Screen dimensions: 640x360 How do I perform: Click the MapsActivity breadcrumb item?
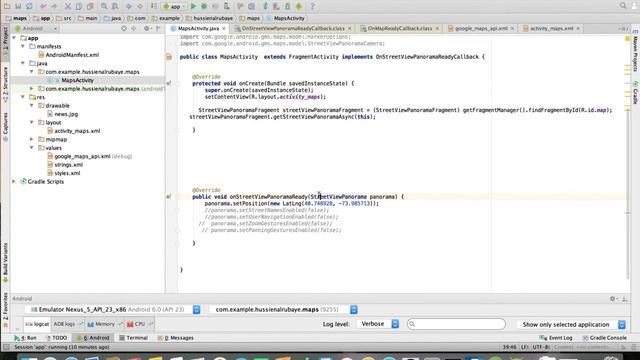pos(286,18)
